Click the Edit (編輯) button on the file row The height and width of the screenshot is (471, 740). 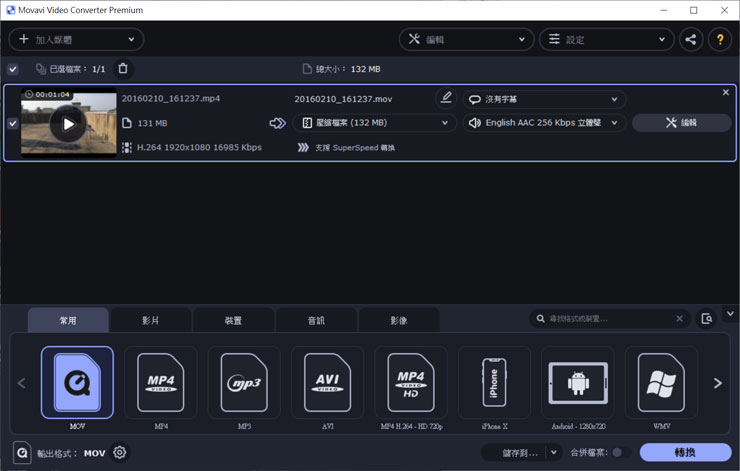[x=681, y=123]
